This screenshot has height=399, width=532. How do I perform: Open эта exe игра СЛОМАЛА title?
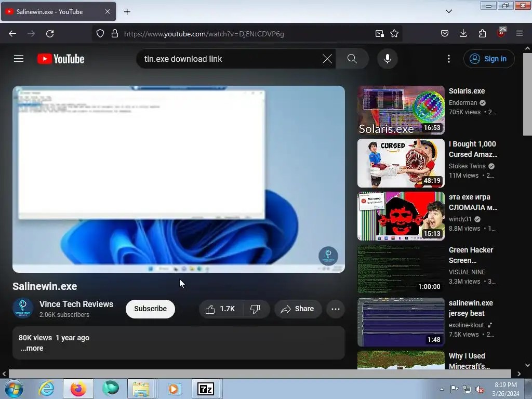pyautogui.click(x=473, y=202)
